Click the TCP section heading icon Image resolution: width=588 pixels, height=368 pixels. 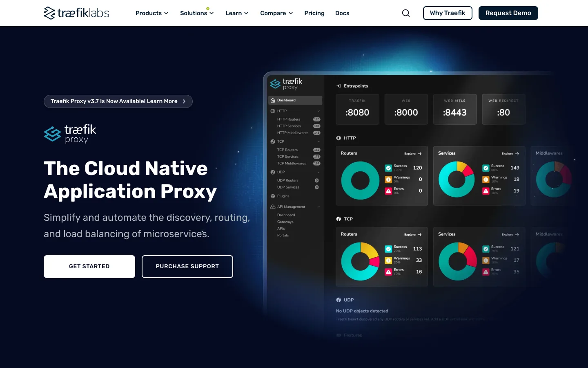coord(339,219)
